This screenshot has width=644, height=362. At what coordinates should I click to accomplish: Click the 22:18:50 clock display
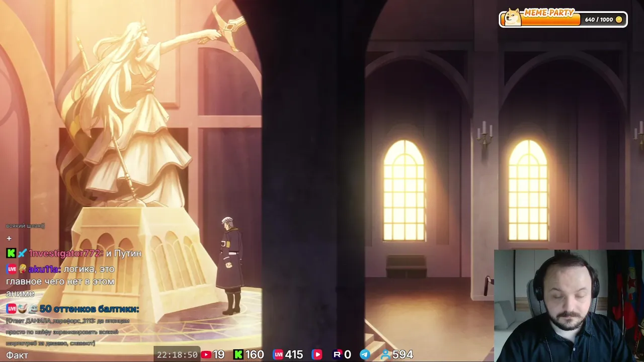point(177,354)
